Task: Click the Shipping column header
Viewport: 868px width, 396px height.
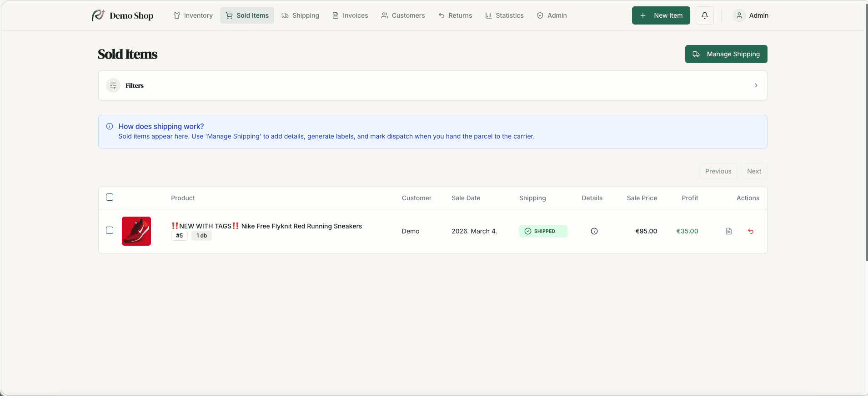Action: pyautogui.click(x=532, y=198)
